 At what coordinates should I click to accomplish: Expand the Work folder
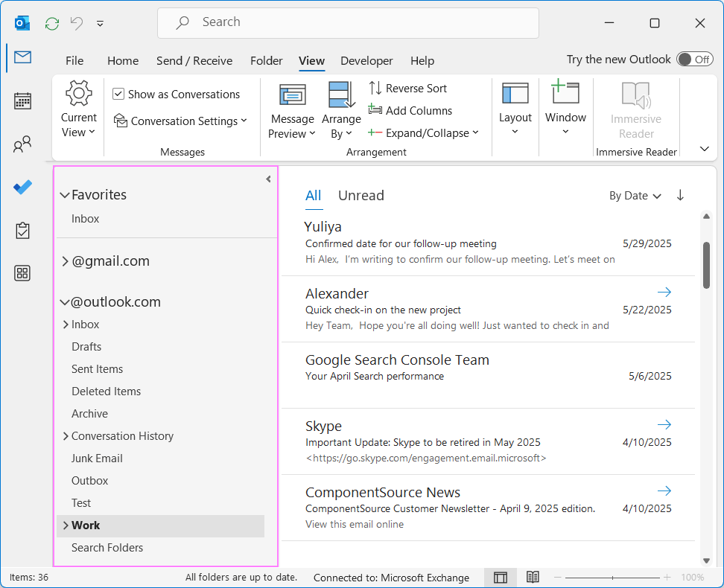point(66,525)
